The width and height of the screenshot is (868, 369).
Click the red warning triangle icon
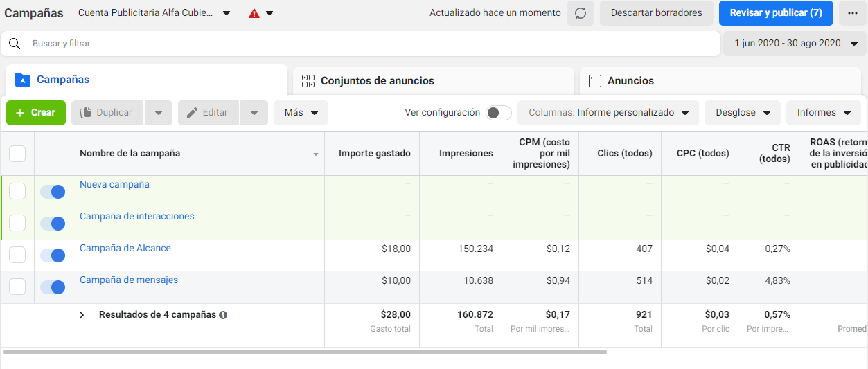tap(254, 13)
